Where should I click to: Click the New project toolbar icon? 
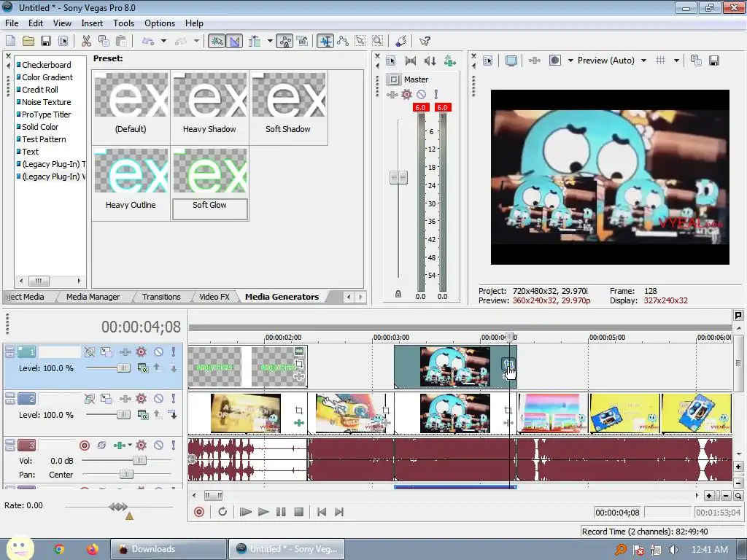tap(10, 41)
